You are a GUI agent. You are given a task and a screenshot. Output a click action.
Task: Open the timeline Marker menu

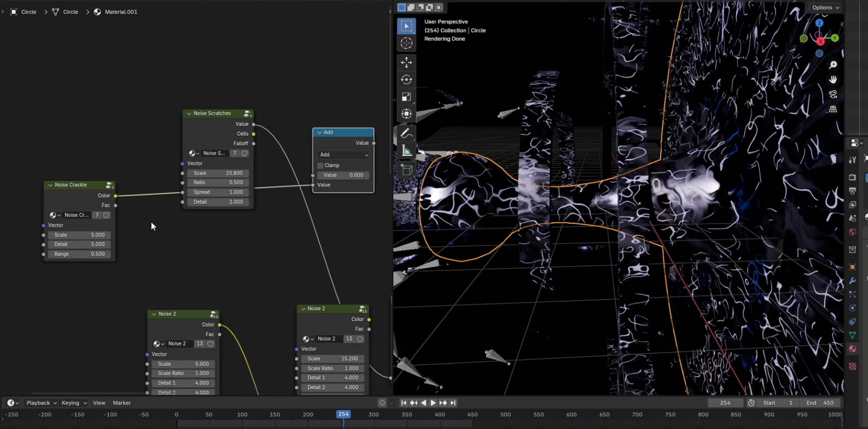click(122, 403)
